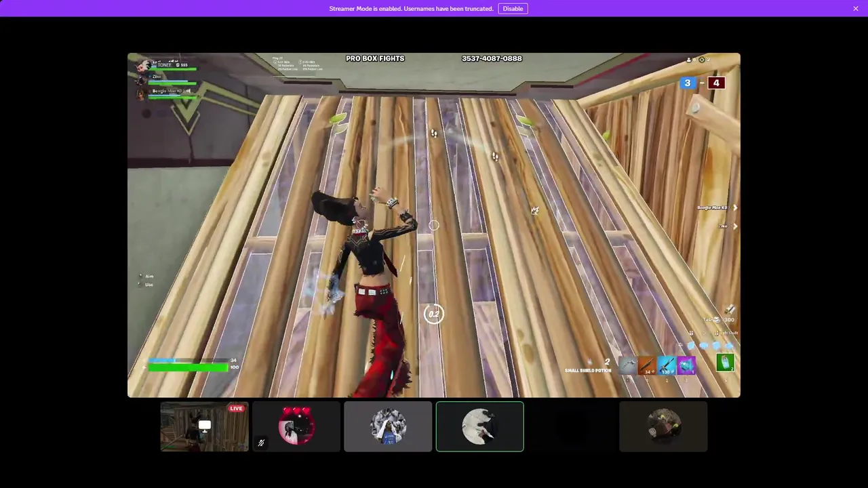Click the muted microphone icon on participant tile
Viewport: 868px width, 488px height.
[261, 443]
